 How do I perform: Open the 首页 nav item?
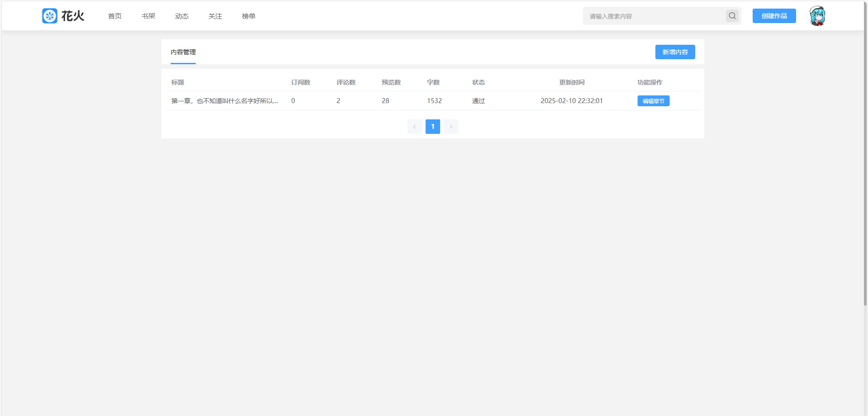tap(115, 16)
